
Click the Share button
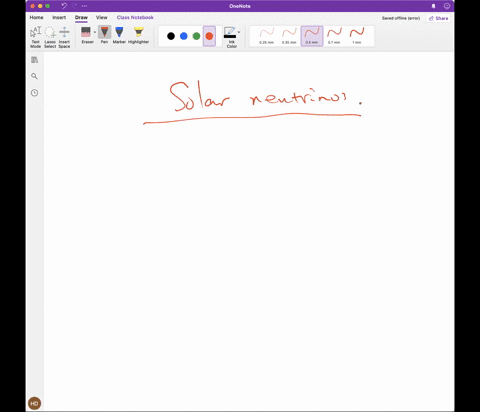pyautogui.click(x=438, y=18)
